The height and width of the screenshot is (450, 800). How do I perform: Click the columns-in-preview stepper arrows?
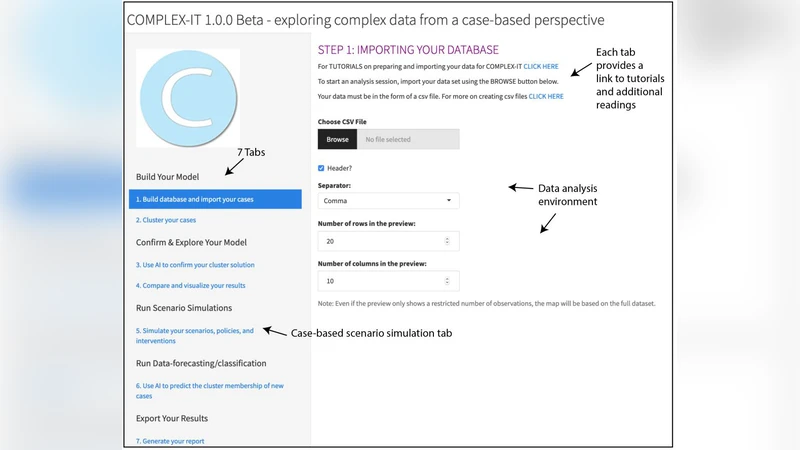coord(447,281)
